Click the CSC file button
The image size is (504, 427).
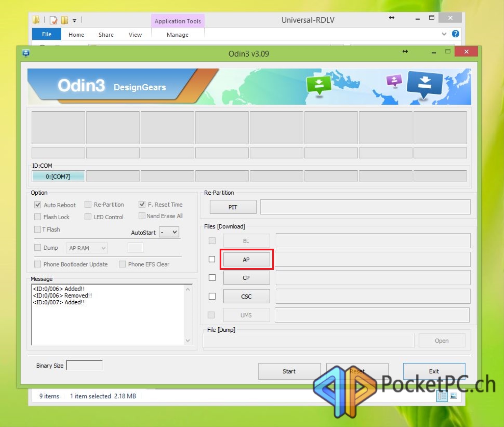(246, 296)
